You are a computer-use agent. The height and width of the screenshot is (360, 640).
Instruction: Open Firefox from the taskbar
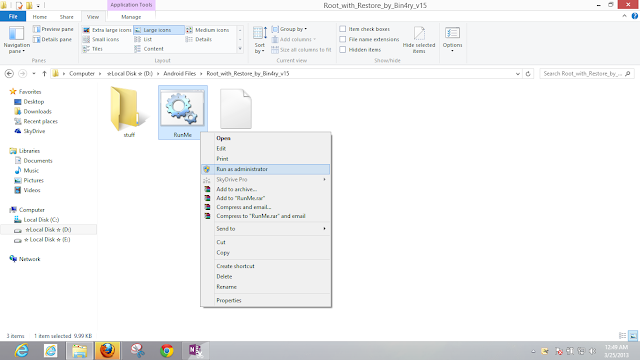[107, 350]
